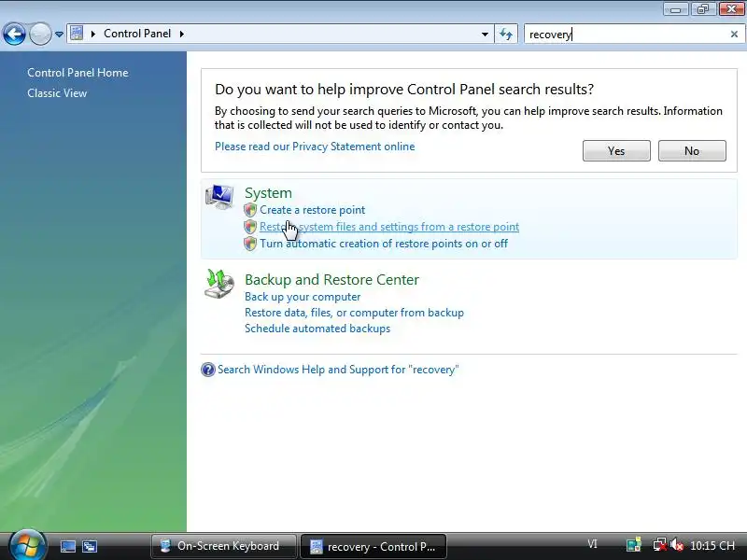Click the Control Panel icon in address bar
747x560 pixels.
[77, 34]
